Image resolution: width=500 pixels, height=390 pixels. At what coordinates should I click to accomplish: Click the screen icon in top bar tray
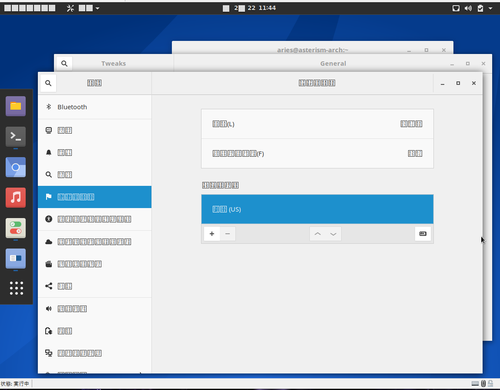point(456,8)
